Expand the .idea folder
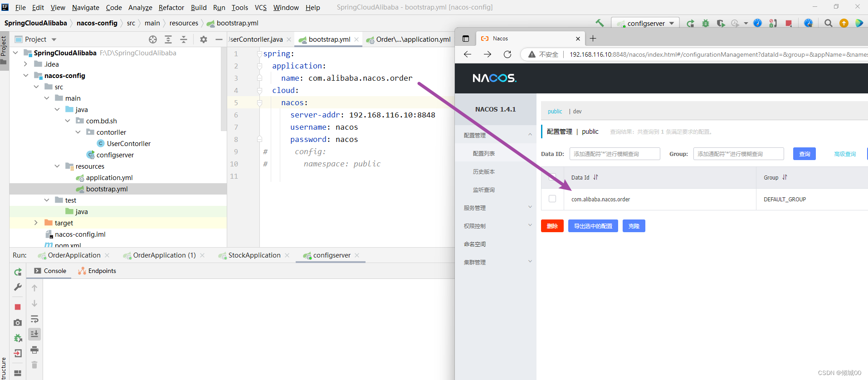 (26, 64)
